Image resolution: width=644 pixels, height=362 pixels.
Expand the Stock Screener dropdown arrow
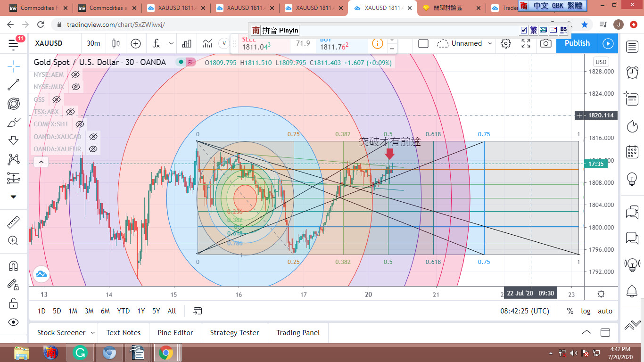point(92,333)
